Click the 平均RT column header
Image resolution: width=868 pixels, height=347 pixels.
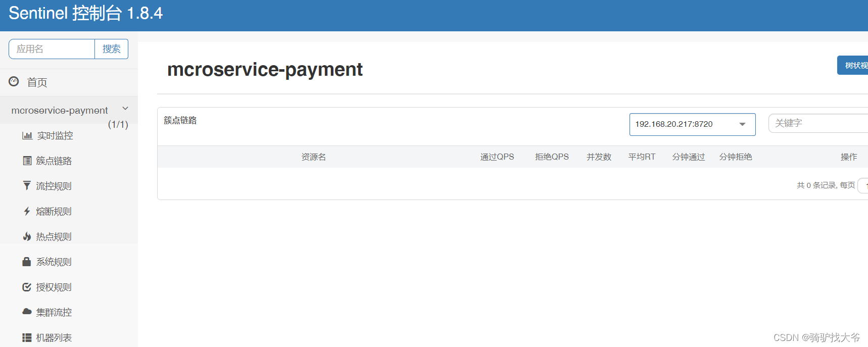pyautogui.click(x=642, y=157)
